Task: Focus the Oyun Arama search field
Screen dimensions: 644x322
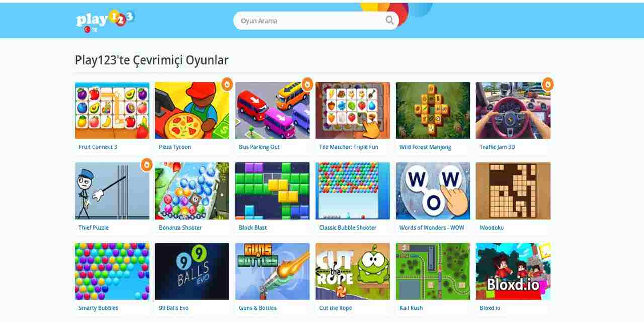Action: pyautogui.click(x=312, y=21)
